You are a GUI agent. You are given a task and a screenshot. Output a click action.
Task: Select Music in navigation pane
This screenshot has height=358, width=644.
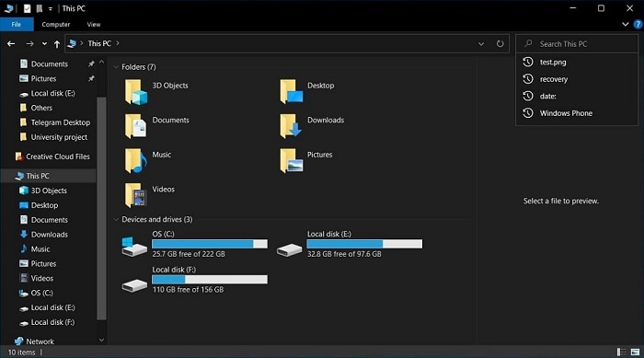(40, 249)
